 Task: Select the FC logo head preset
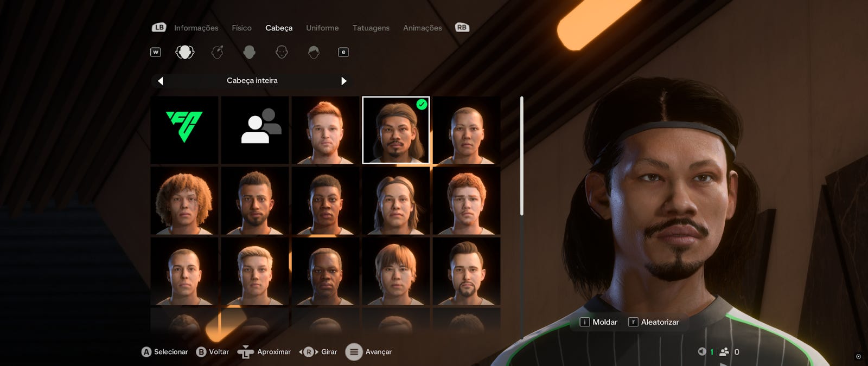pos(184,130)
